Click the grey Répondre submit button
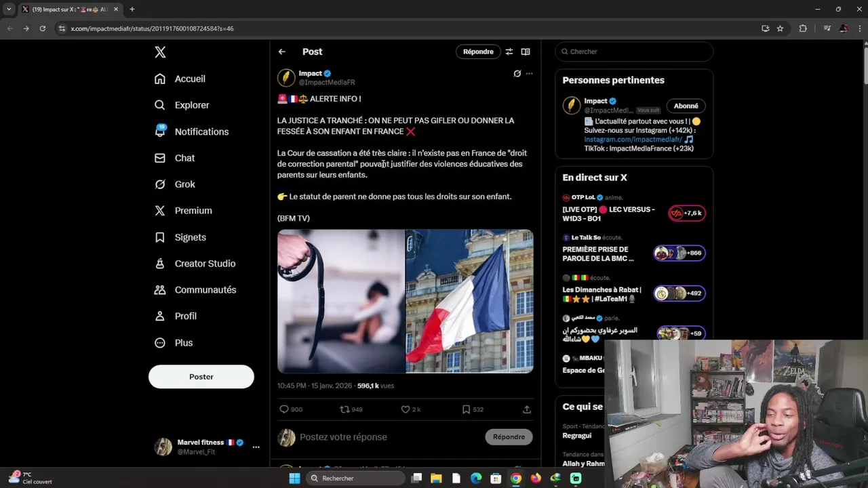Screen dimensions: 868x488 (509, 437)
